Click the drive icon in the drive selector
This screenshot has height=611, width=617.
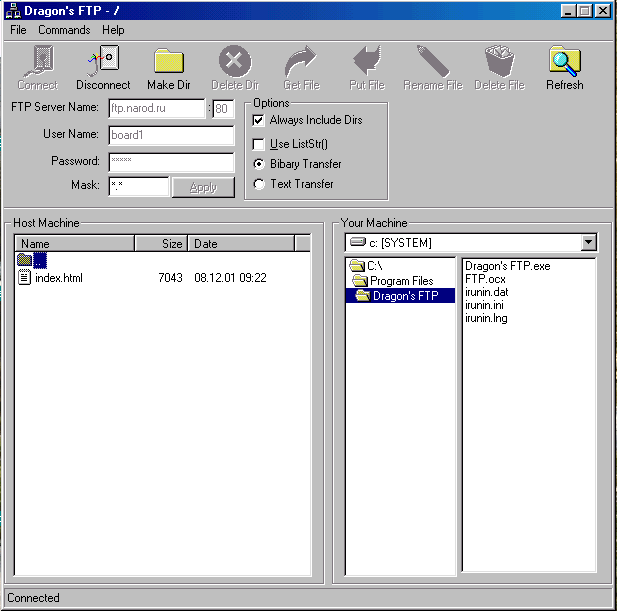[x=358, y=242]
